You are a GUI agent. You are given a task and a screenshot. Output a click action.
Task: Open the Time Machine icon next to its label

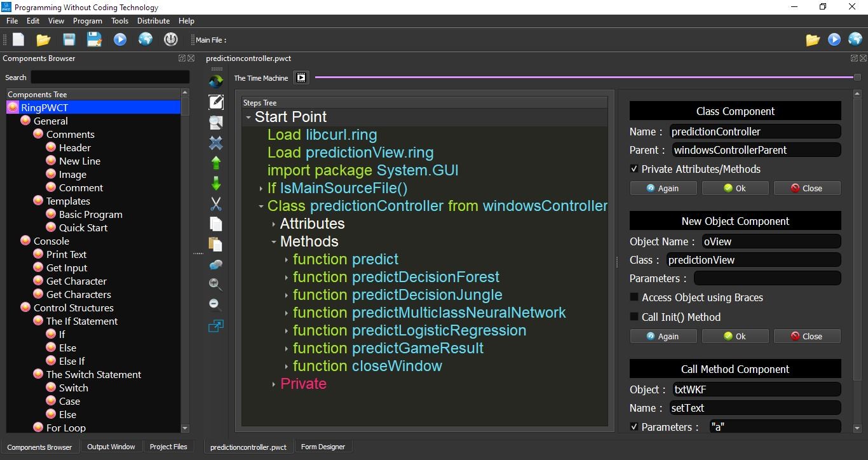pyautogui.click(x=301, y=78)
